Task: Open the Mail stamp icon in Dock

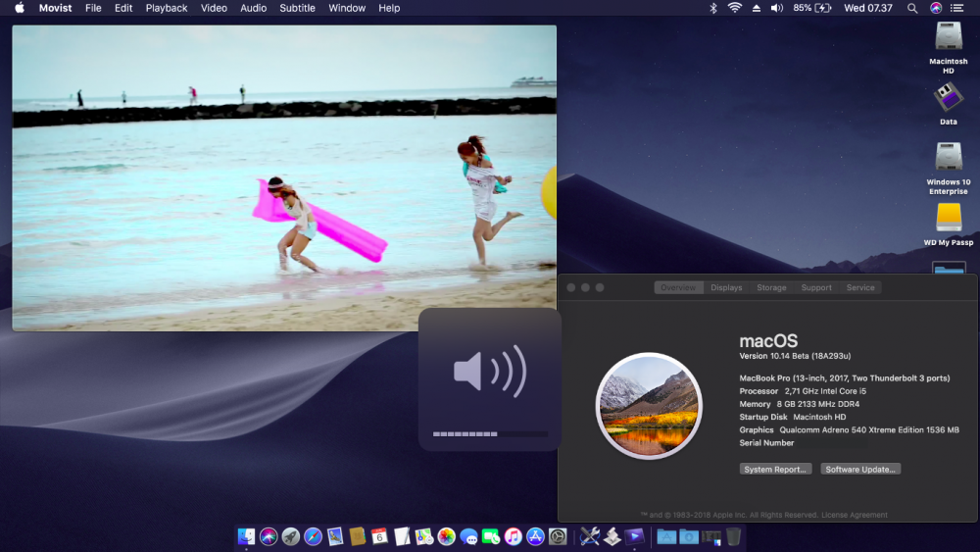Action: pos(335,536)
